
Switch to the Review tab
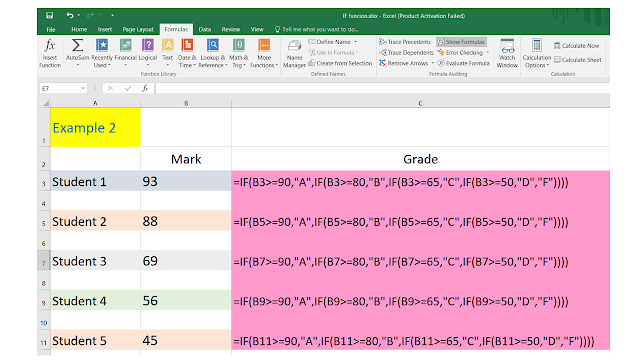231,29
